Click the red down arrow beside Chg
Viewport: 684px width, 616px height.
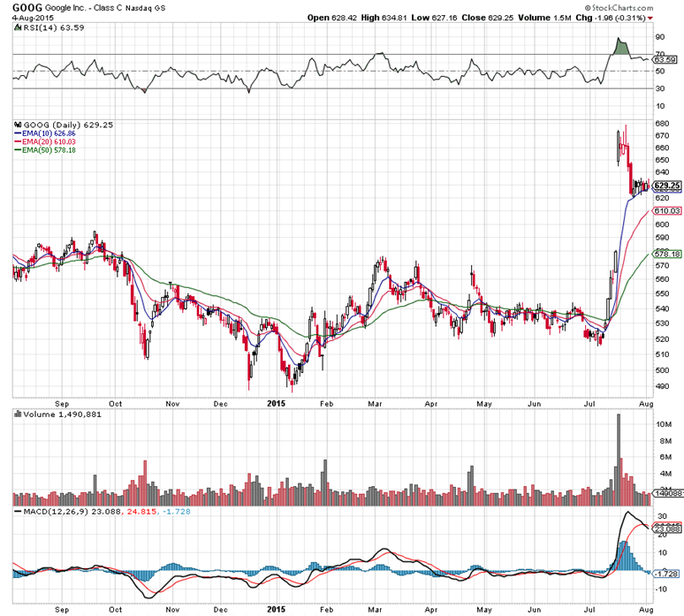pos(651,18)
